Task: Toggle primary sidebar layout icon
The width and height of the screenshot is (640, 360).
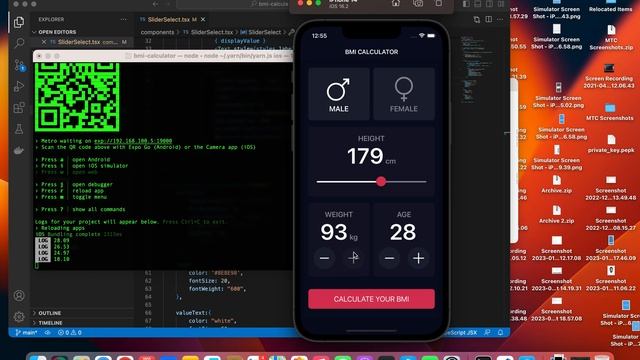Action: click(x=466, y=4)
